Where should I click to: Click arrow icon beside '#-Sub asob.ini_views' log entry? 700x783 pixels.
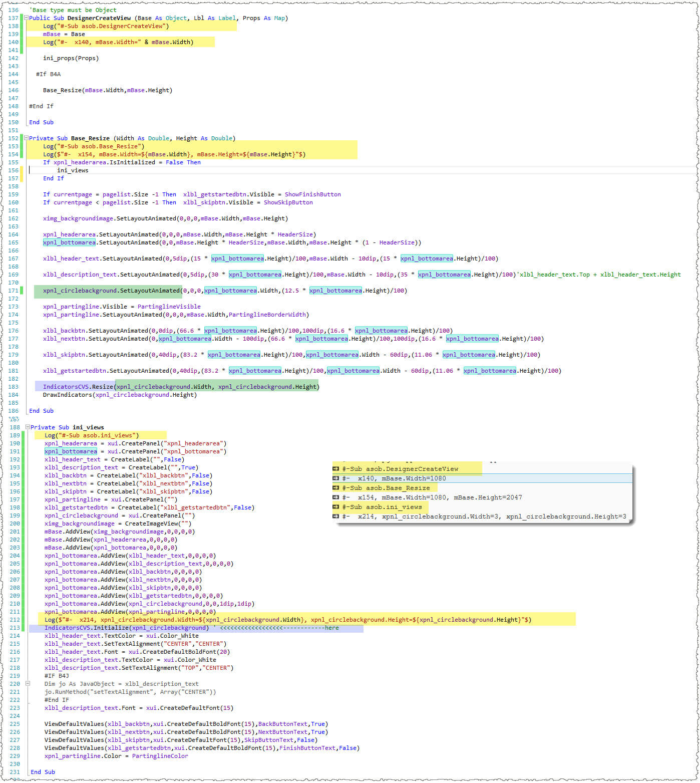[336, 507]
